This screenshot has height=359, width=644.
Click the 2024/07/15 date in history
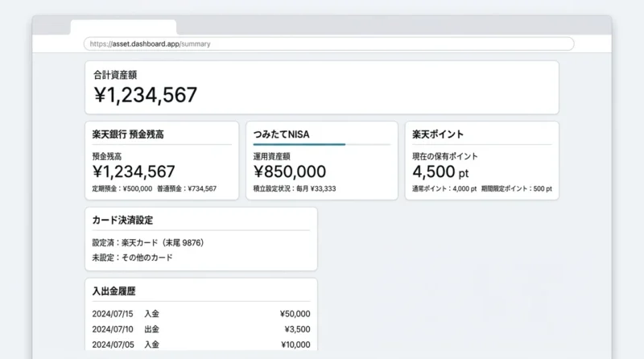[113, 314]
